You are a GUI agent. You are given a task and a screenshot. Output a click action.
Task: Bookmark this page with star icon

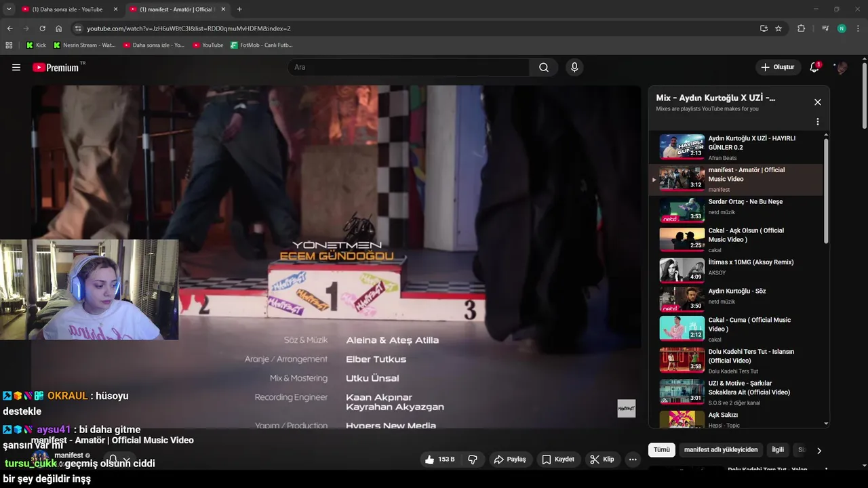point(778,28)
